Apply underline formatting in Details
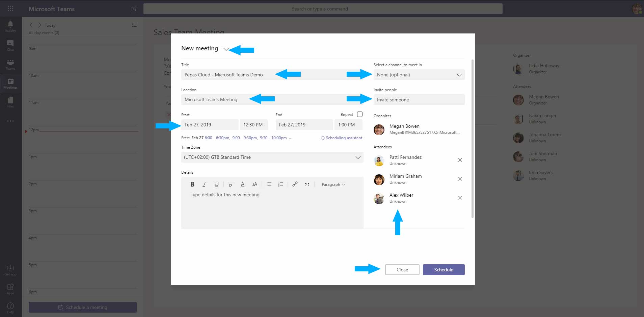The height and width of the screenshot is (317, 644). pos(216,184)
